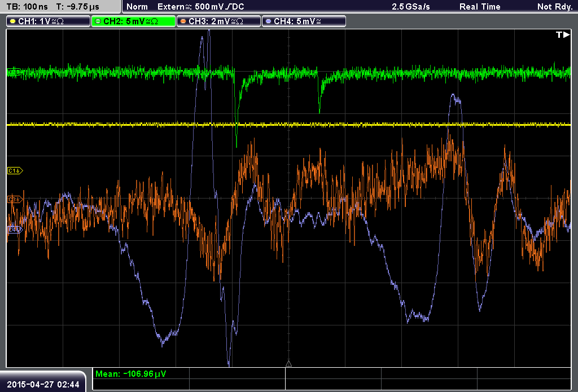The height and width of the screenshot is (392, 578).
Task: Click the 2015-04-27 02:44 date stamp
Action: (x=43, y=385)
